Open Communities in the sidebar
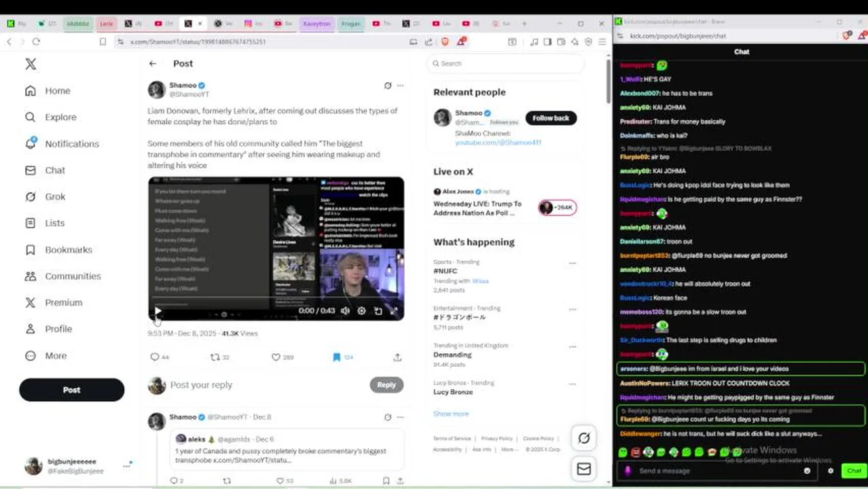Screen dimensions: 868x489 pyautogui.click(x=62, y=276)
